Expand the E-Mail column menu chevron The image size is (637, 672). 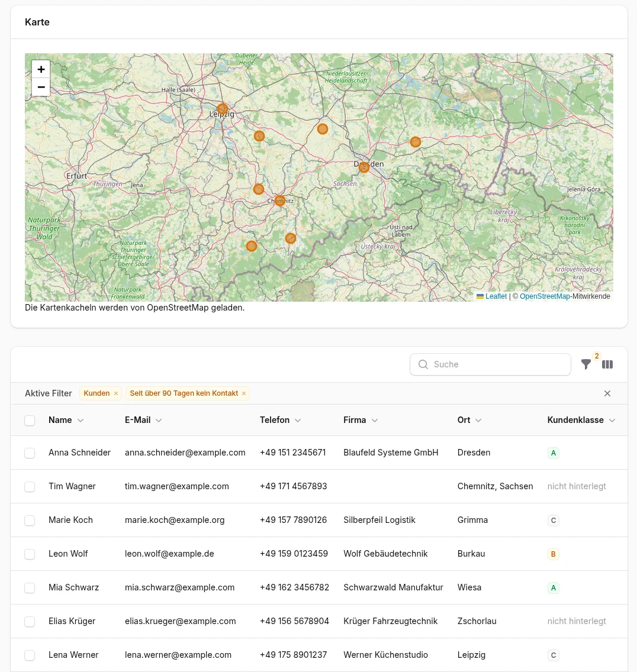pyautogui.click(x=159, y=421)
